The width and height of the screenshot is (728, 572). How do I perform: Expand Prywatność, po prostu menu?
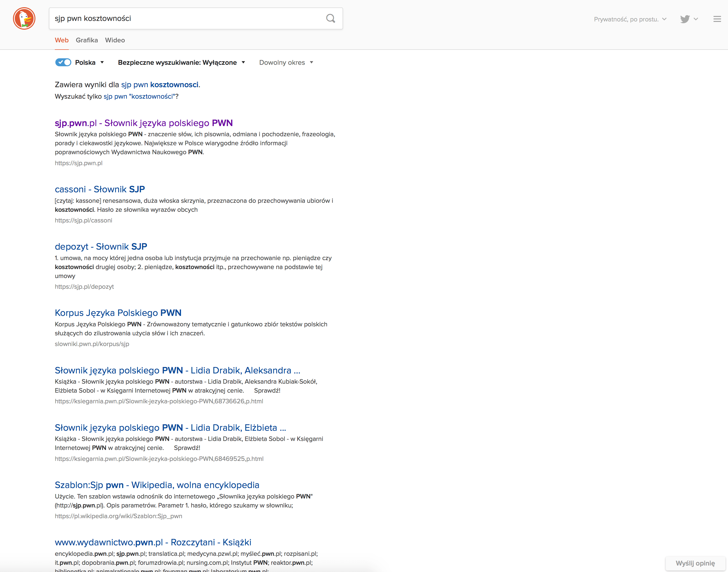point(630,19)
